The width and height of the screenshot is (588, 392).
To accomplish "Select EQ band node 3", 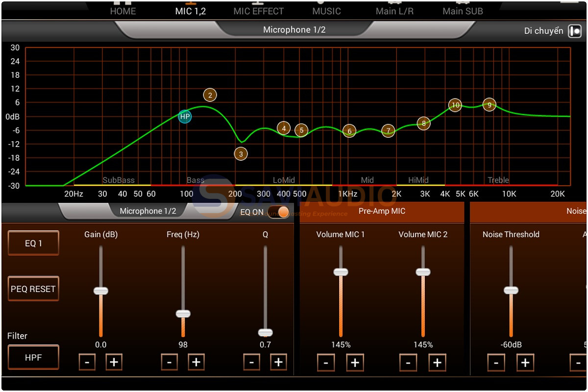I will (241, 154).
